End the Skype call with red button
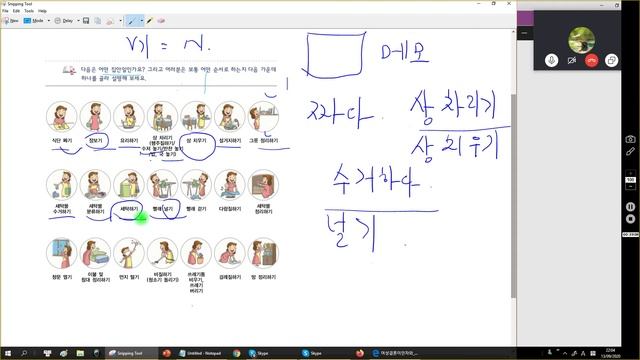640x360 pixels. [x=591, y=60]
